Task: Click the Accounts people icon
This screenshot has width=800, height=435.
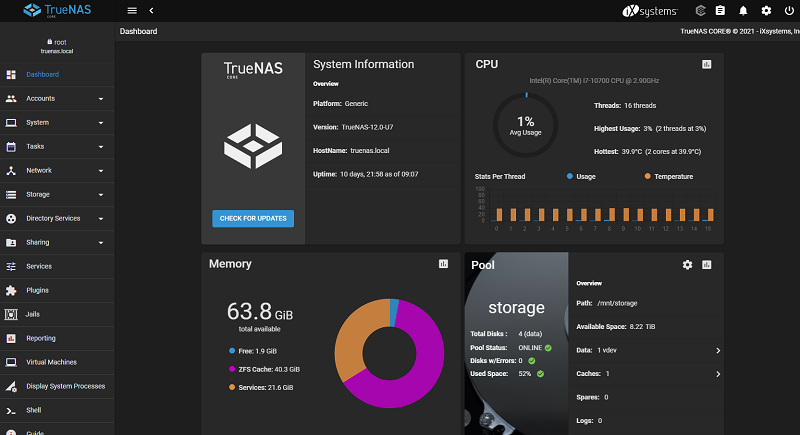Action: click(11, 98)
